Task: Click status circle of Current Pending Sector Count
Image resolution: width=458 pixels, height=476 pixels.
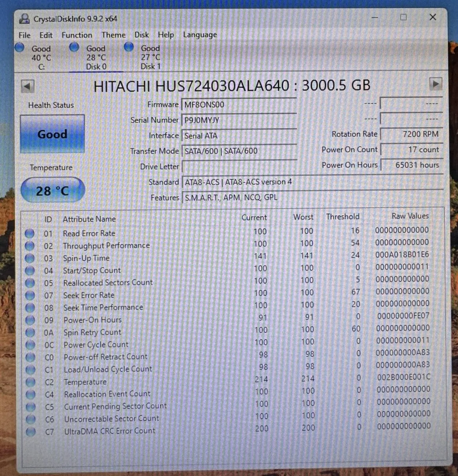Action: point(31,407)
